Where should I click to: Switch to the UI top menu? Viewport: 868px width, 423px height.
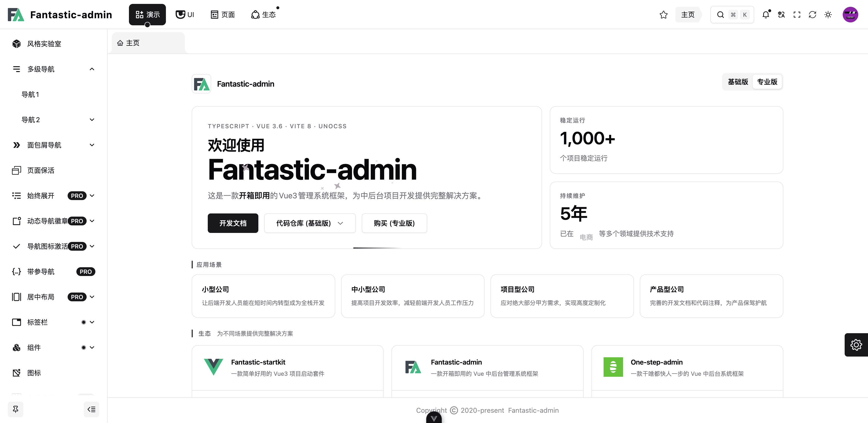[185, 15]
